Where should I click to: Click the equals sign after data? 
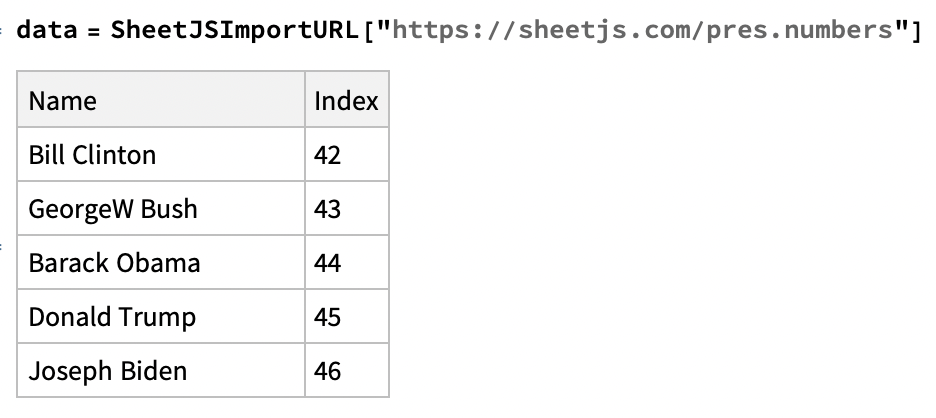pyautogui.click(x=91, y=29)
